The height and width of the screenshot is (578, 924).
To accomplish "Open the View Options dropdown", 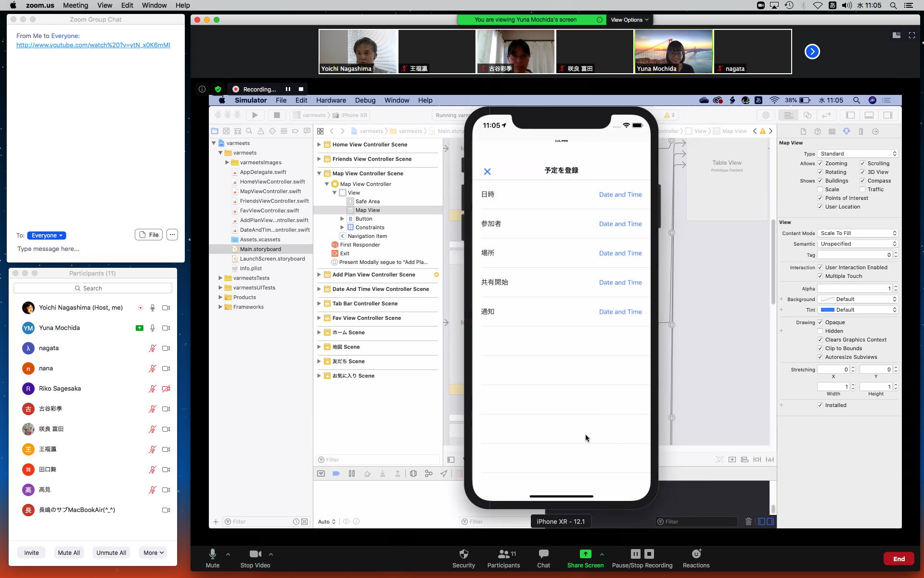I will [629, 20].
